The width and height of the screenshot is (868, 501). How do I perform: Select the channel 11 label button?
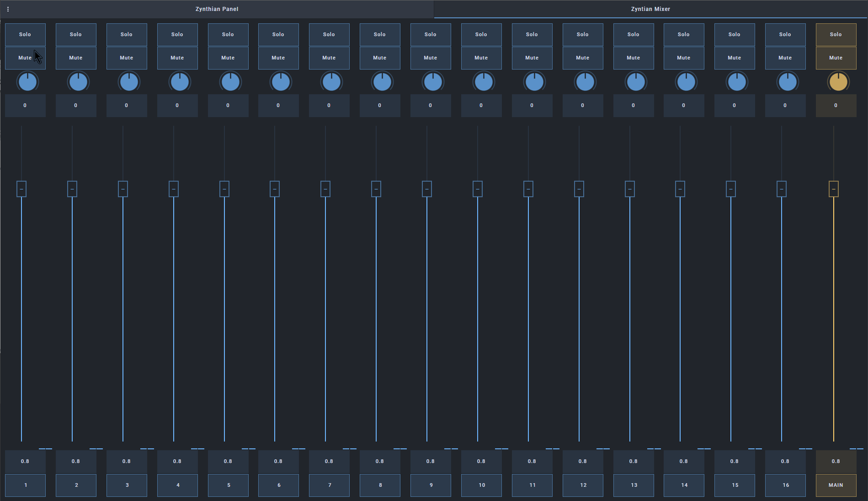[x=532, y=485]
